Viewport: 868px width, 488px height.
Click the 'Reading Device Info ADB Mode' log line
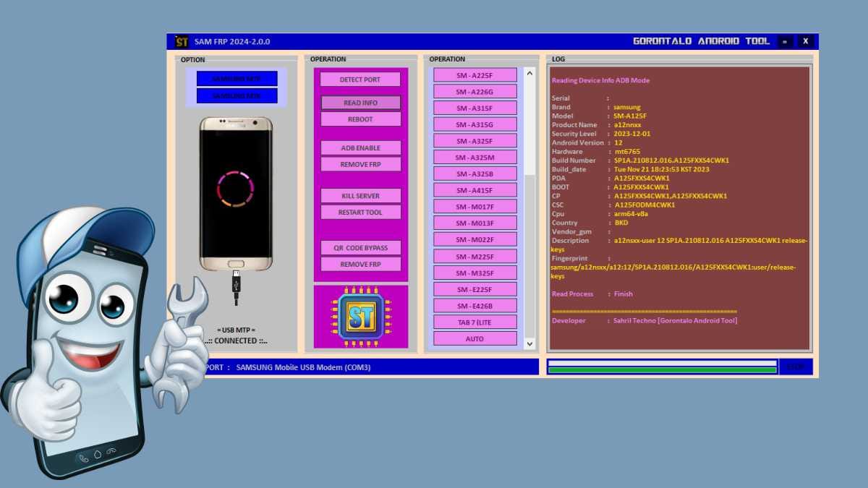[x=600, y=80]
